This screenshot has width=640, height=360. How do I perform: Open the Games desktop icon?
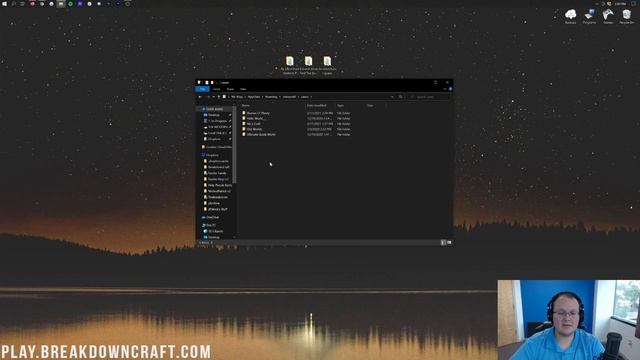tap(608, 16)
